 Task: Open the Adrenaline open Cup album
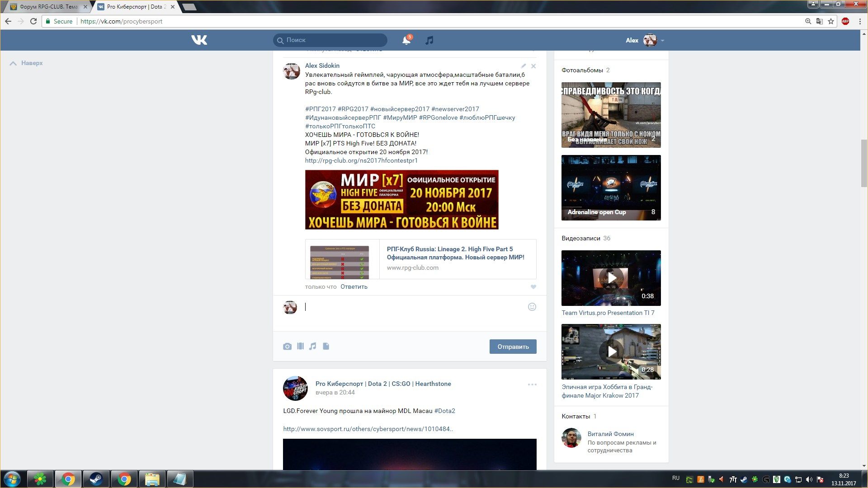611,188
